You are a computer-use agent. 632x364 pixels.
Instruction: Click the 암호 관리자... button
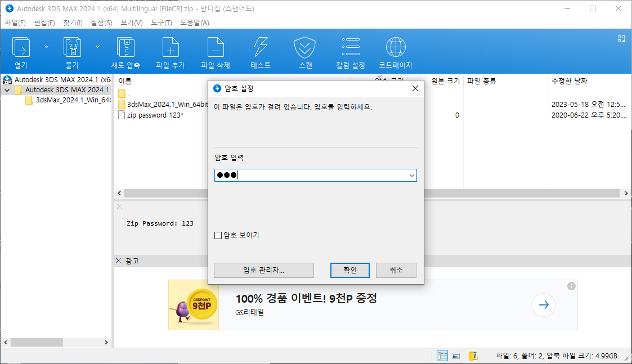click(263, 270)
